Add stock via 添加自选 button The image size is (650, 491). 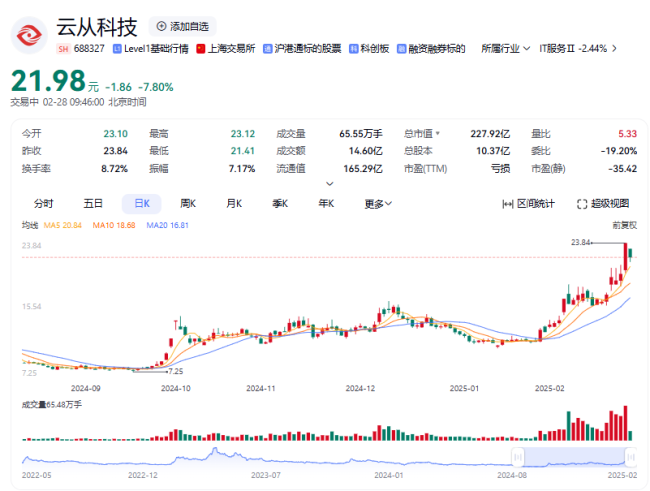[182, 27]
